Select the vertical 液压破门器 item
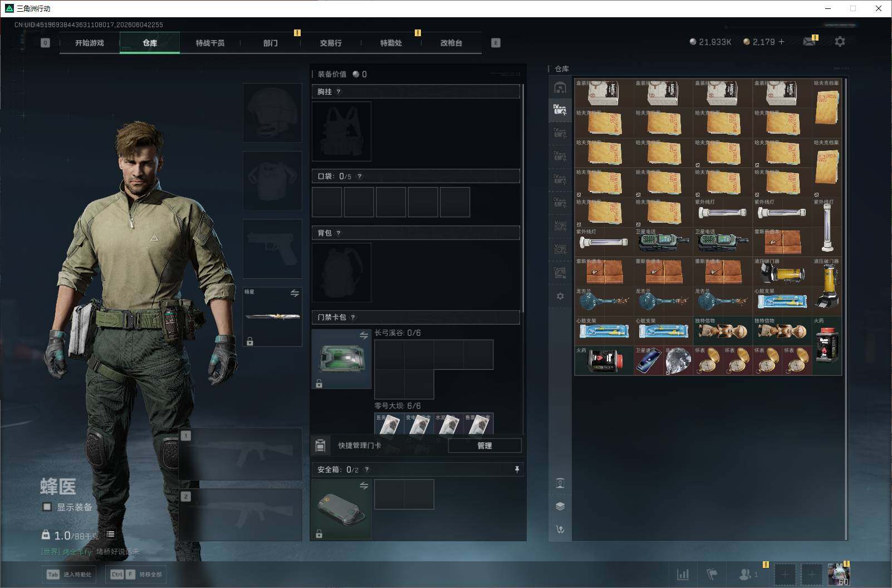 click(x=827, y=286)
